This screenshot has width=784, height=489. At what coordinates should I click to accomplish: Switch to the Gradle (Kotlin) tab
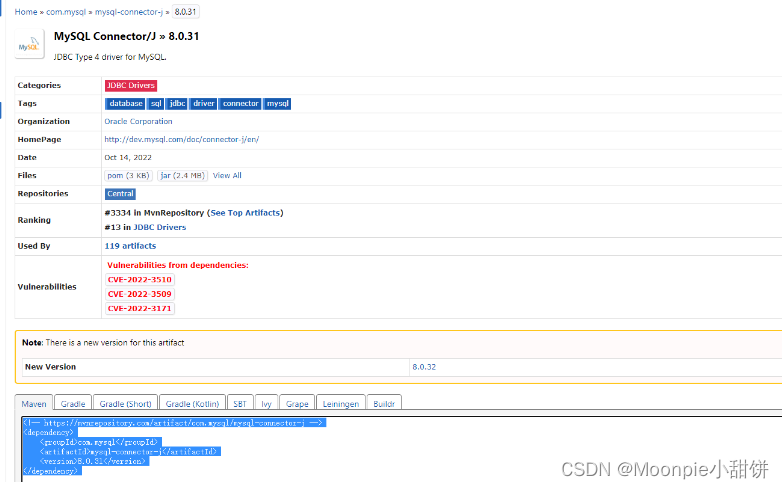coord(192,404)
